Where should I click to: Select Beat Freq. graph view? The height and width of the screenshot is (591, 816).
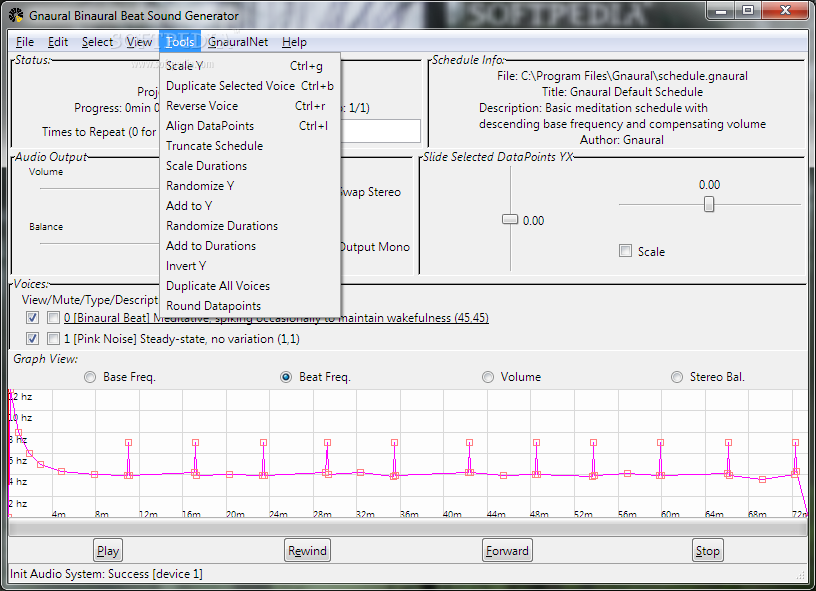click(286, 377)
